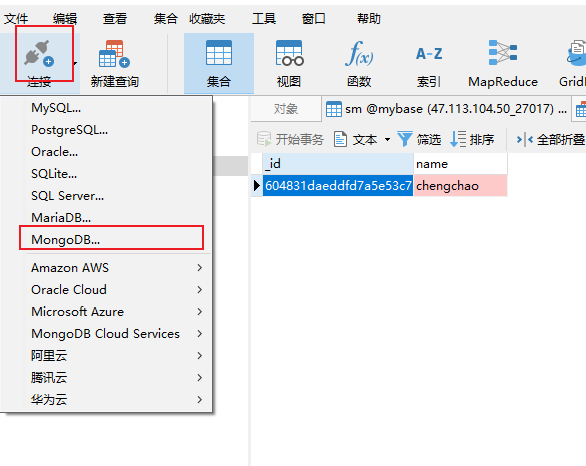Choose PostgreSQL... connection type

107,130
